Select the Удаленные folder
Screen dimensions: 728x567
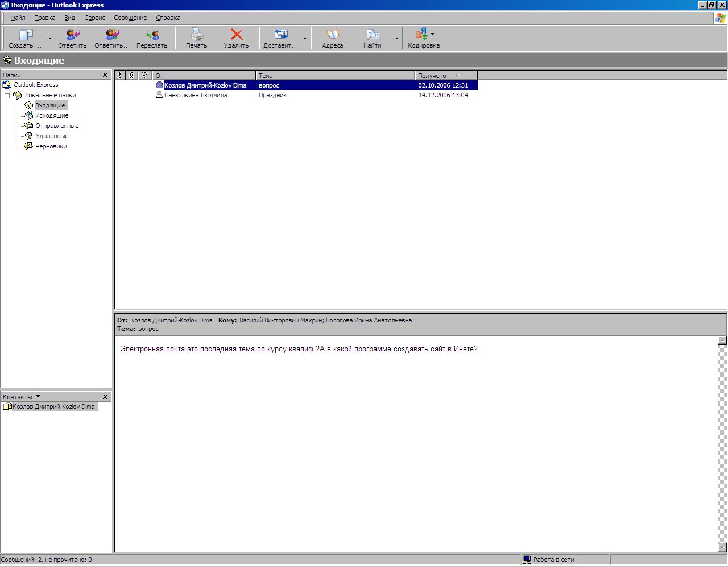52,136
